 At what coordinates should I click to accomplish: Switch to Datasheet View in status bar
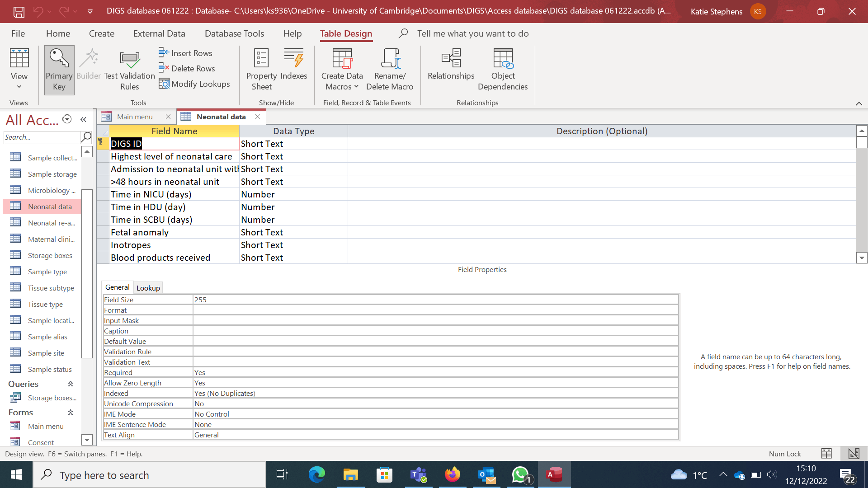[x=826, y=454]
